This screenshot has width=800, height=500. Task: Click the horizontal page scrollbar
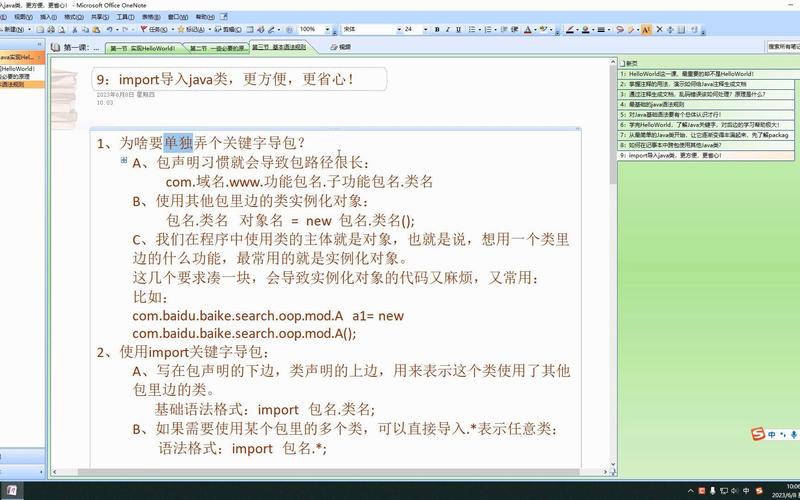point(327,472)
